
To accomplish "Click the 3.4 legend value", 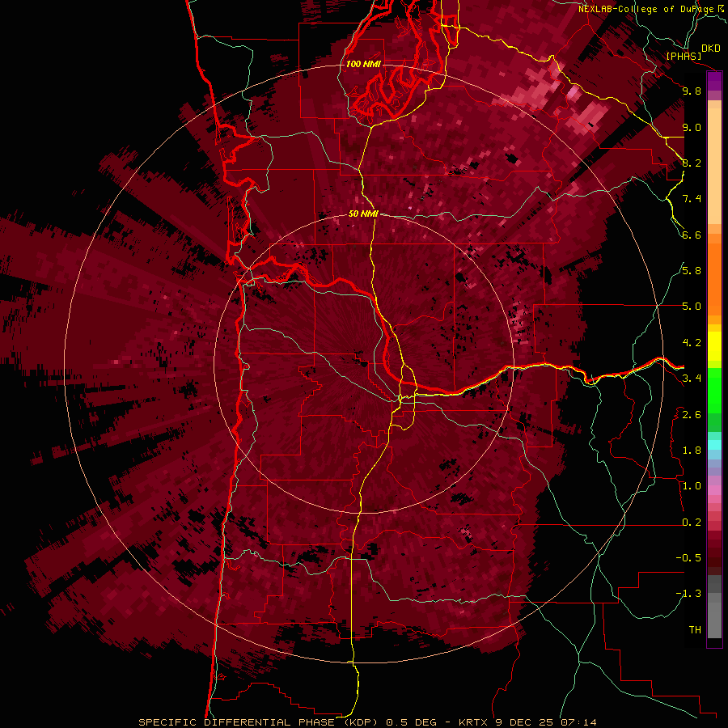I will pyautogui.click(x=692, y=379).
